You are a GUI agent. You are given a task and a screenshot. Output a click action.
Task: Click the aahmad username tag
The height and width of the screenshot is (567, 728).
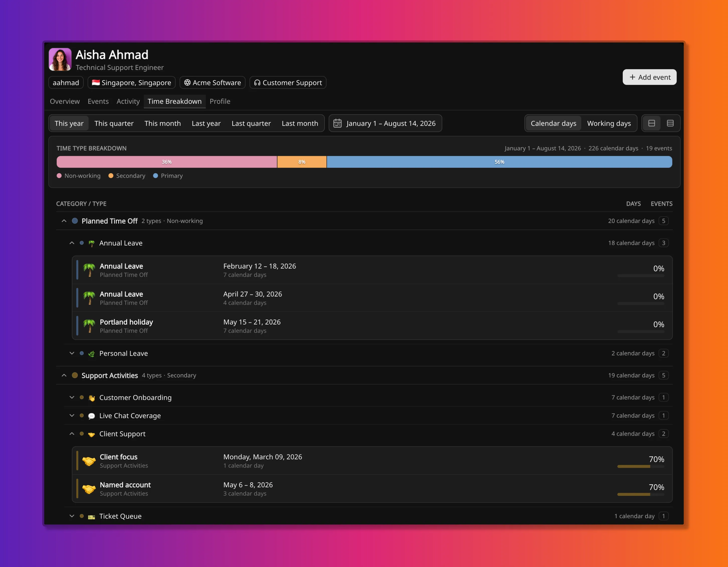tap(66, 83)
